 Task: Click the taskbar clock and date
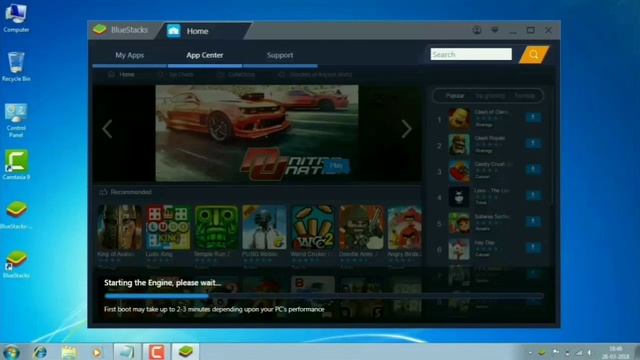click(616, 353)
